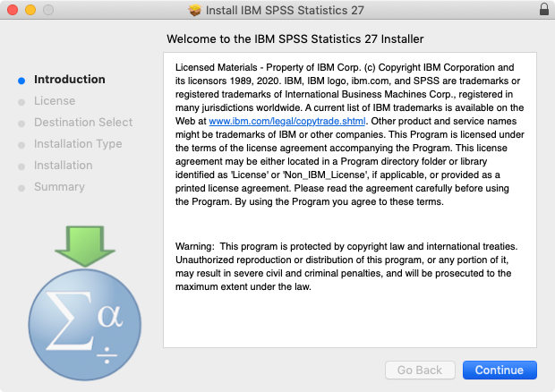Click the window title 'Install IBM SPSS Statistics 27'
The image size is (555, 392).
tap(285, 10)
